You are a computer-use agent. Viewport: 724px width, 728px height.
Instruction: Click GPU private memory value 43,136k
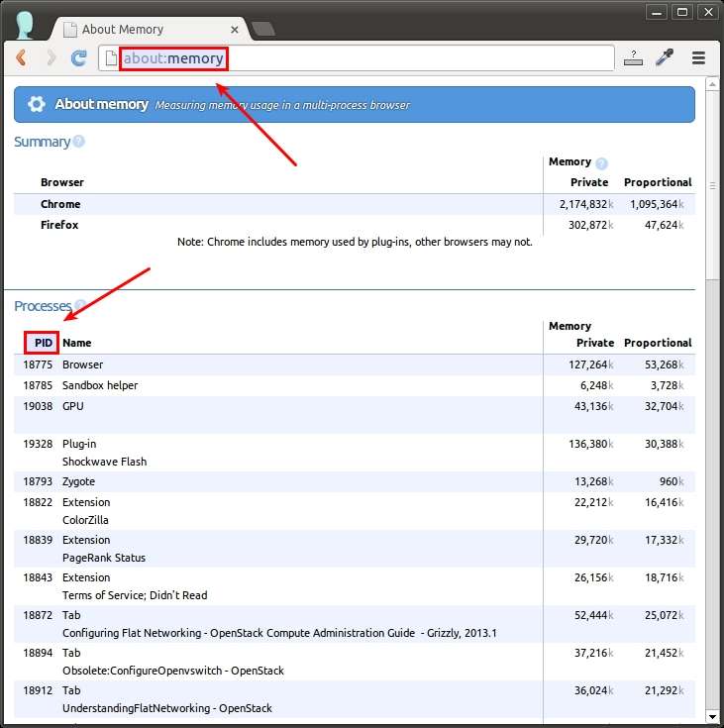coord(593,406)
